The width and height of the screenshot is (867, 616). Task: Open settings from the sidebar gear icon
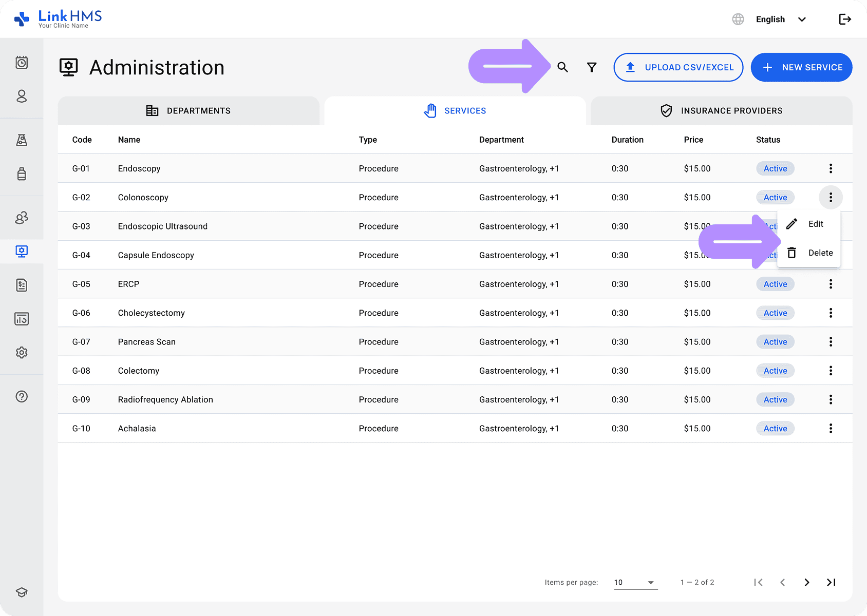22,352
